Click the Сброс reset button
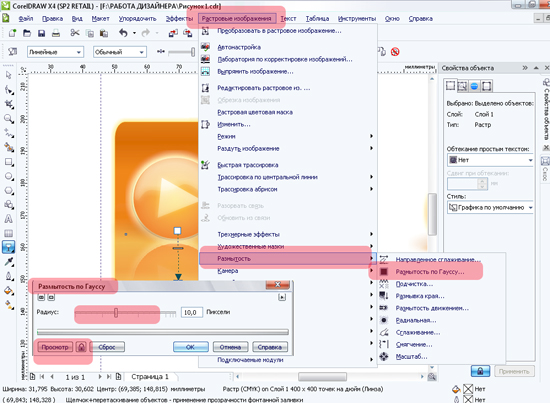Screen dimensions: 550x403 click(x=107, y=347)
